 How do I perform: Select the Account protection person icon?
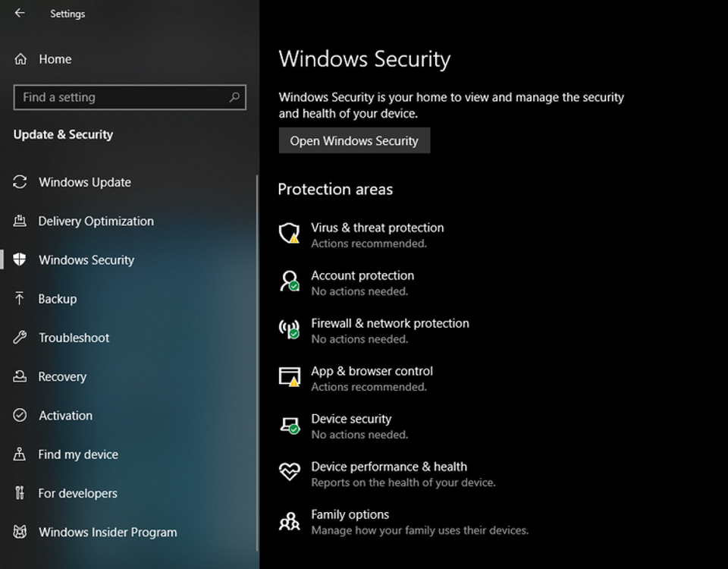pos(289,281)
